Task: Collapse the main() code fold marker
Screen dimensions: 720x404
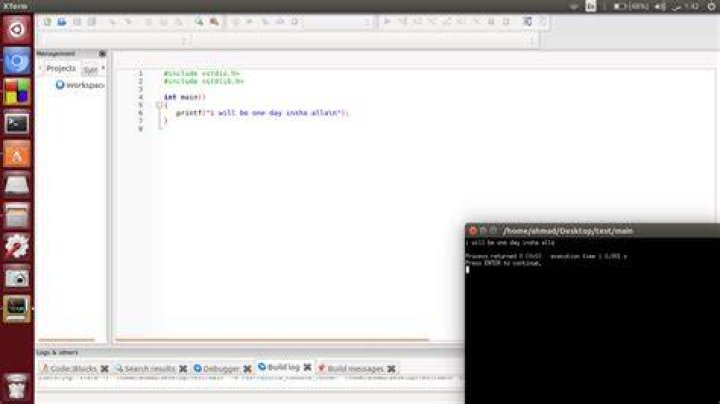Action: 159,105
